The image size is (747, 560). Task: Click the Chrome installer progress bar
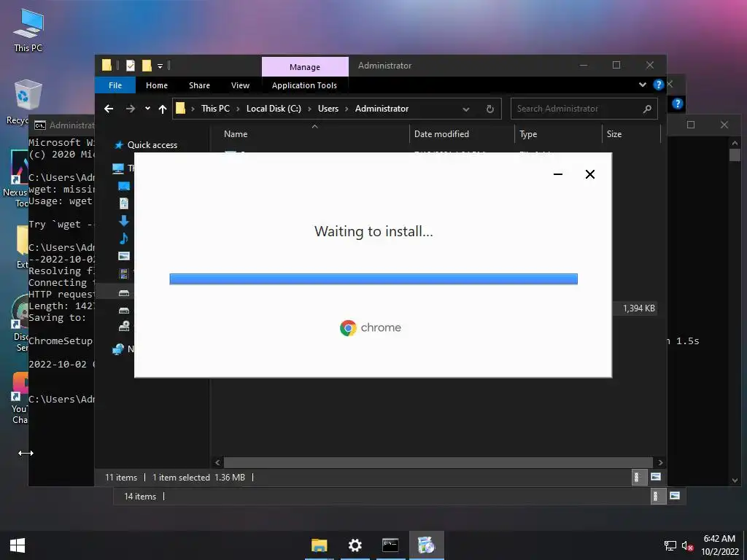[373, 279]
